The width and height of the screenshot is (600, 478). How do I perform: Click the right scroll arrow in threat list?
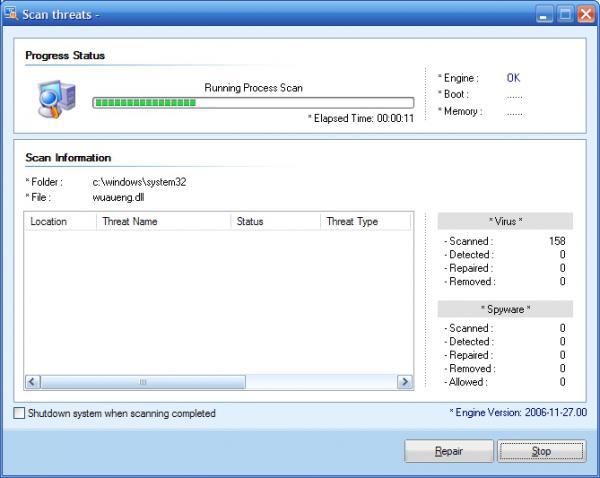click(405, 382)
